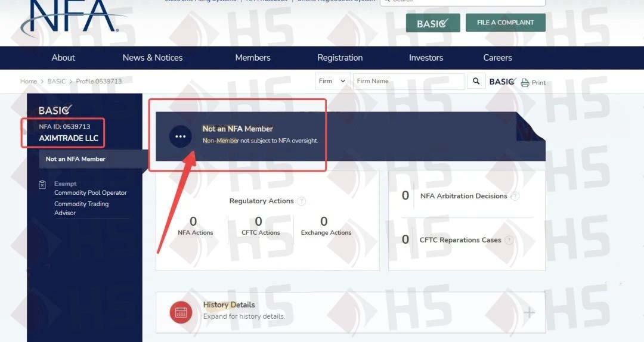Viewport: 644px width, 342px height.
Task: Click the magnifier search icon
Action: [x=476, y=81]
